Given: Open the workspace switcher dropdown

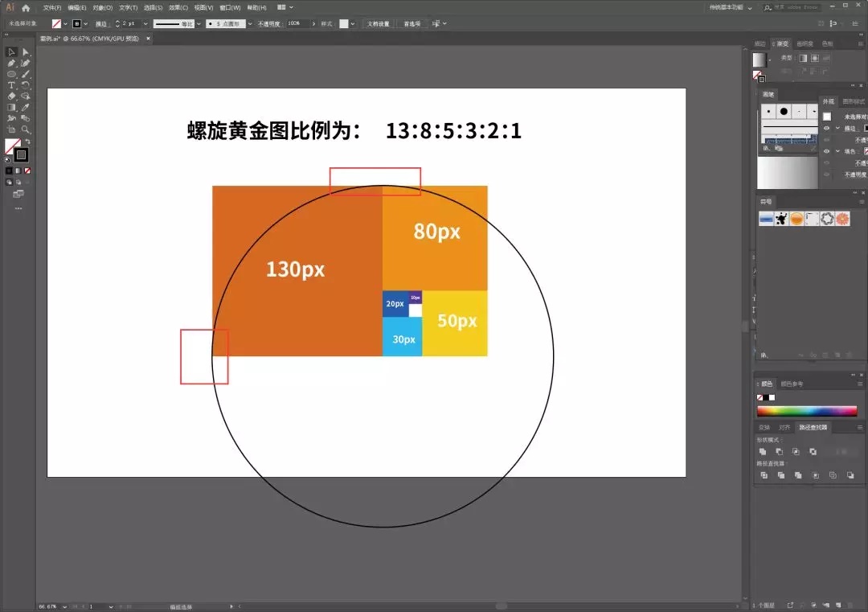Looking at the screenshot, I should tap(731, 8).
